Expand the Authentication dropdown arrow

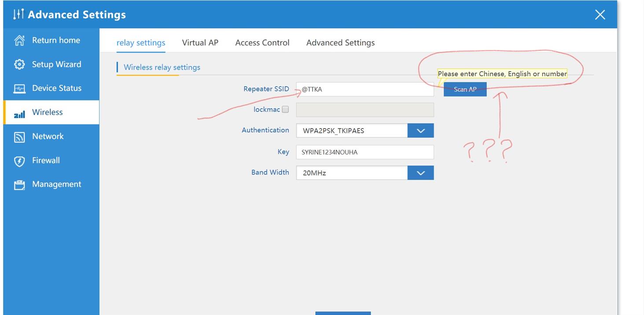click(420, 130)
